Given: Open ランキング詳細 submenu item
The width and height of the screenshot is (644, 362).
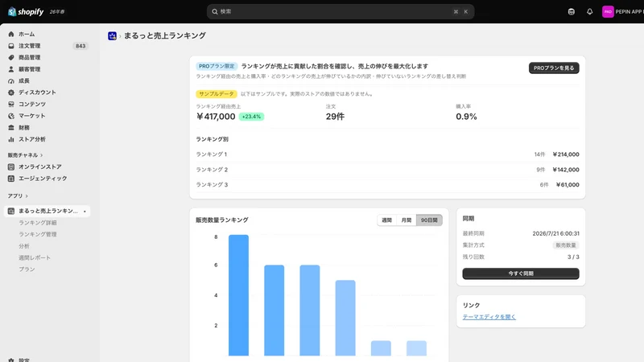Looking at the screenshot, I should coord(37,223).
